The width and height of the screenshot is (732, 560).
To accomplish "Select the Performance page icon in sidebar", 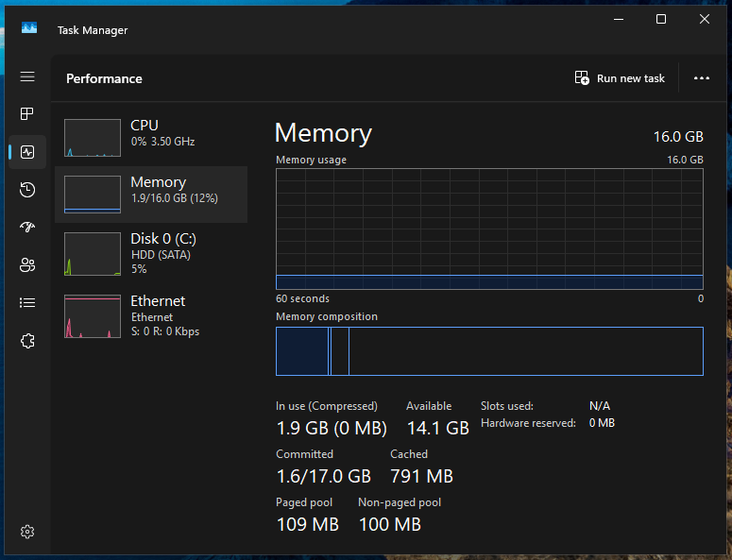I will click(x=27, y=152).
